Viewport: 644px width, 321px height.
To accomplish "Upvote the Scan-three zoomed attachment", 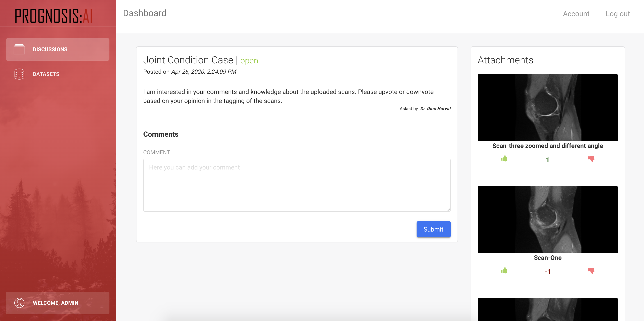I will tap(504, 159).
